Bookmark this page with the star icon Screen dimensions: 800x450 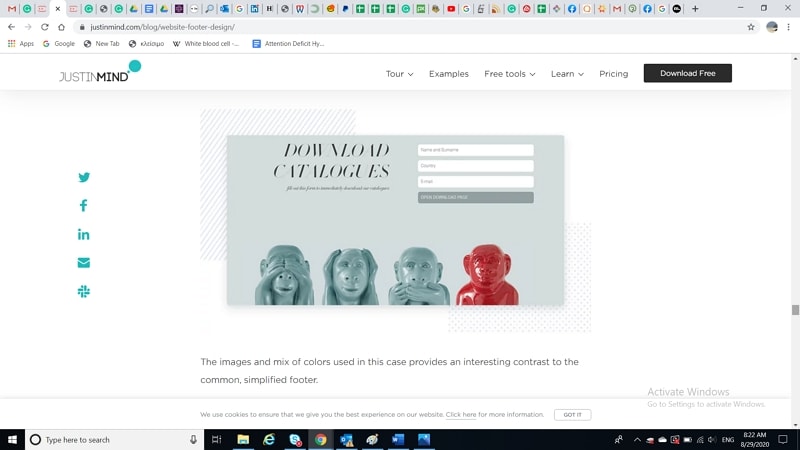(751, 27)
